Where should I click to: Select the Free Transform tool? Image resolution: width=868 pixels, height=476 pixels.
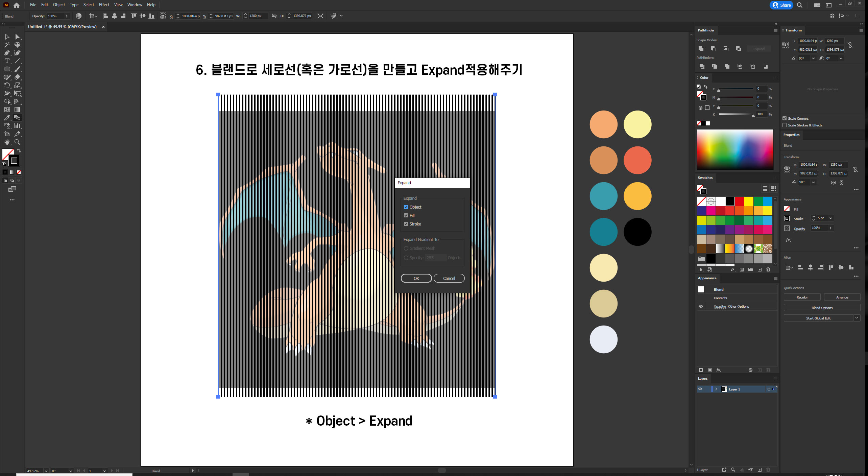pos(17,93)
